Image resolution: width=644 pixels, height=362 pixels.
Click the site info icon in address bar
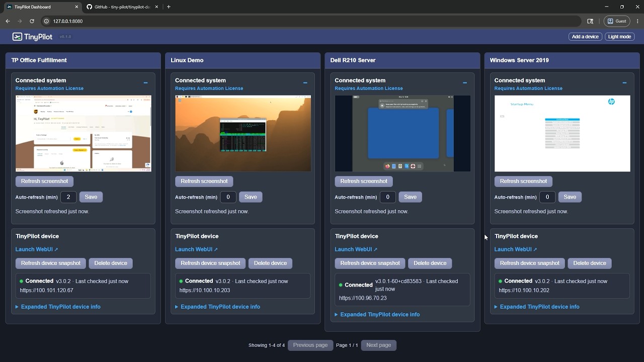point(46,21)
